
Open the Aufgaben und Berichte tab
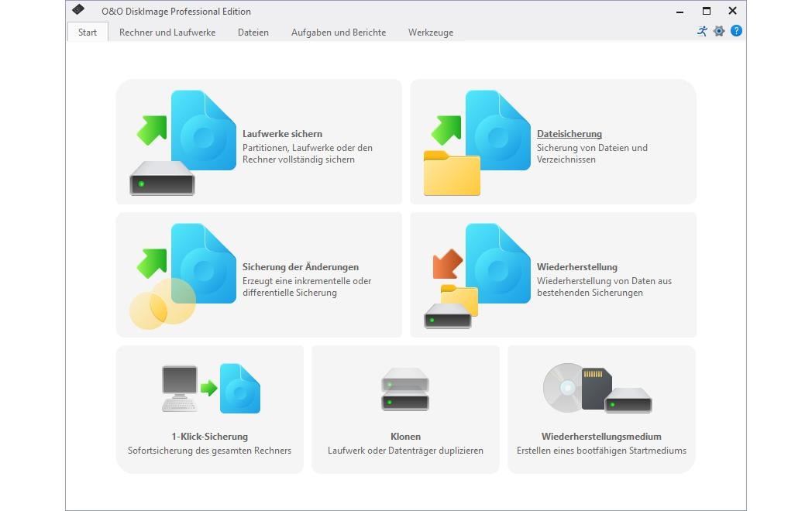click(x=338, y=32)
